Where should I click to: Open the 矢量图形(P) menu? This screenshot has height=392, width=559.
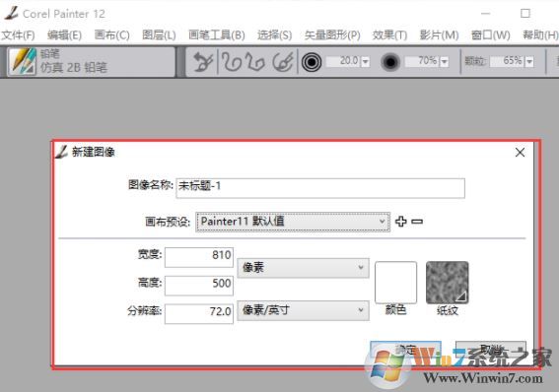pyautogui.click(x=332, y=35)
